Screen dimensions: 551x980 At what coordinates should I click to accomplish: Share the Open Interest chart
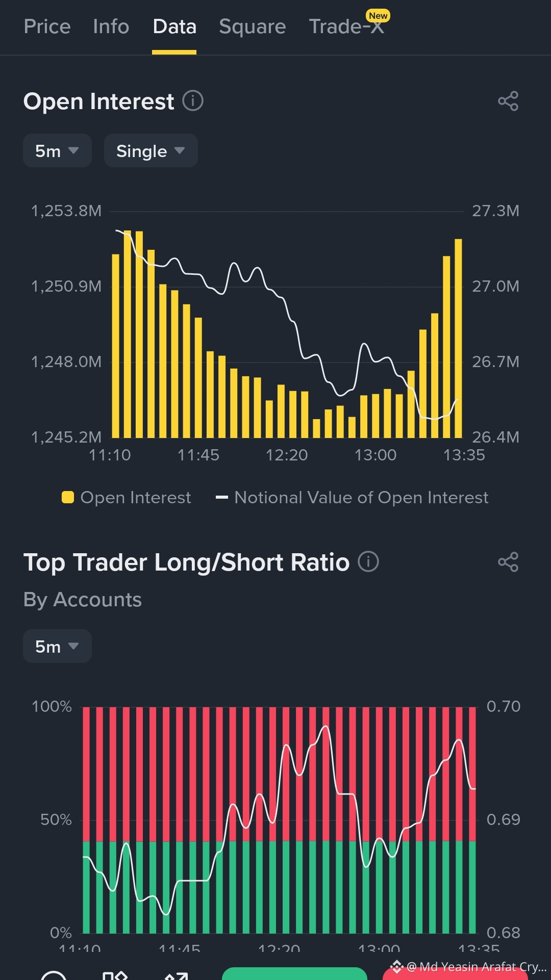tap(508, 101)
